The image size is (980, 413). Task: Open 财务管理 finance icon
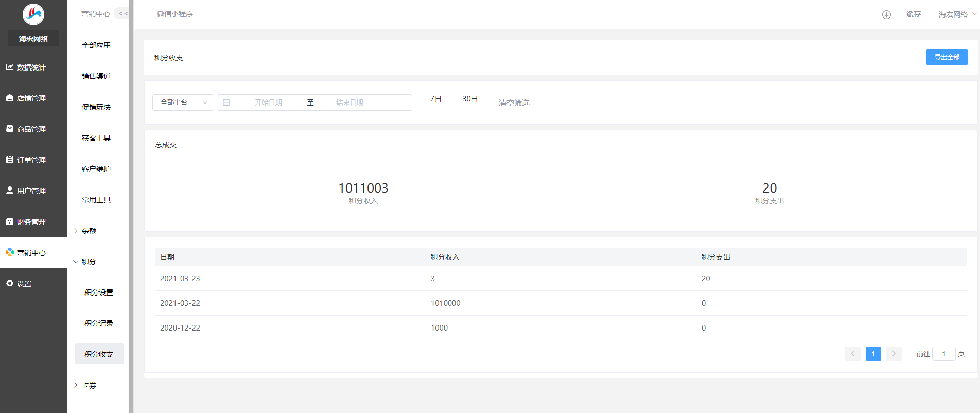pos(10,221)
